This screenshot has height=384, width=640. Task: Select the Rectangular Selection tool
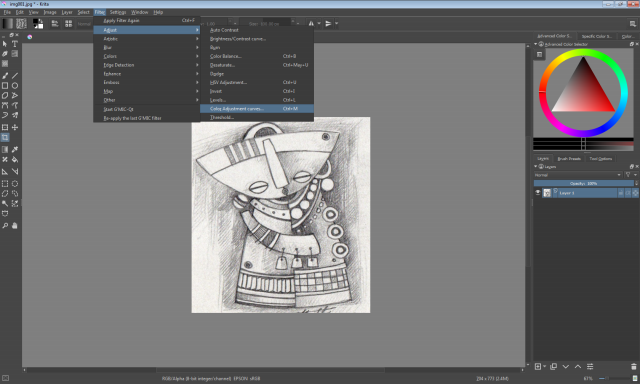5,184
